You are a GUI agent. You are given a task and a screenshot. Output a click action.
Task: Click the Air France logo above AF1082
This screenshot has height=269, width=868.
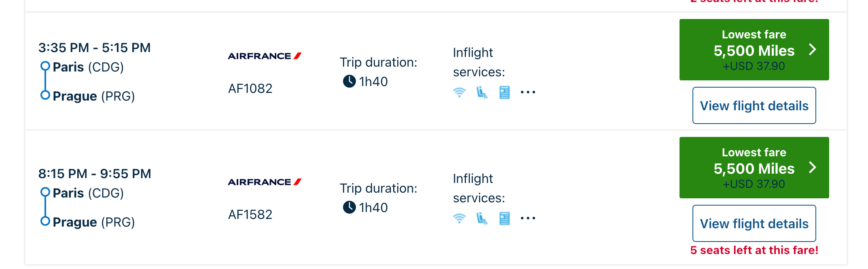point(265,56)
